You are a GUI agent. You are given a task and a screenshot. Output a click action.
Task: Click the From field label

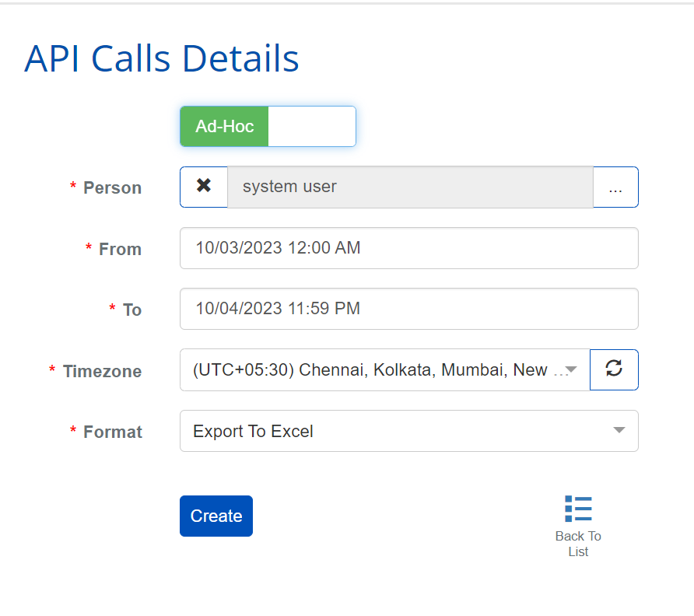point(120,250)
